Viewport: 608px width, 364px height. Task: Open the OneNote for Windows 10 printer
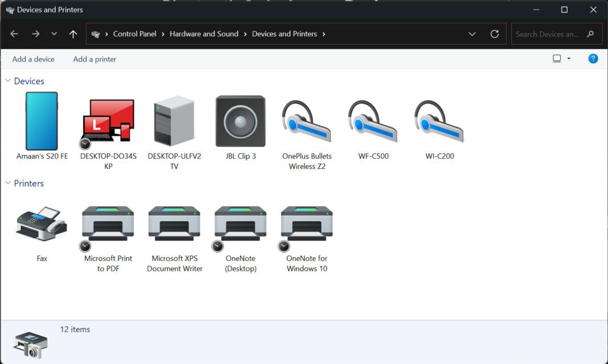306,223
